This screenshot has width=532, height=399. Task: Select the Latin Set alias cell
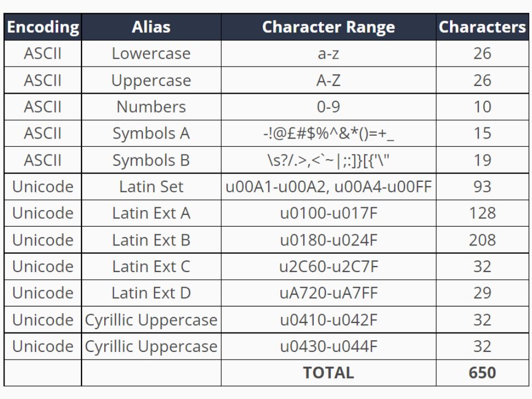pyautogui.click(x=151, y=187)
